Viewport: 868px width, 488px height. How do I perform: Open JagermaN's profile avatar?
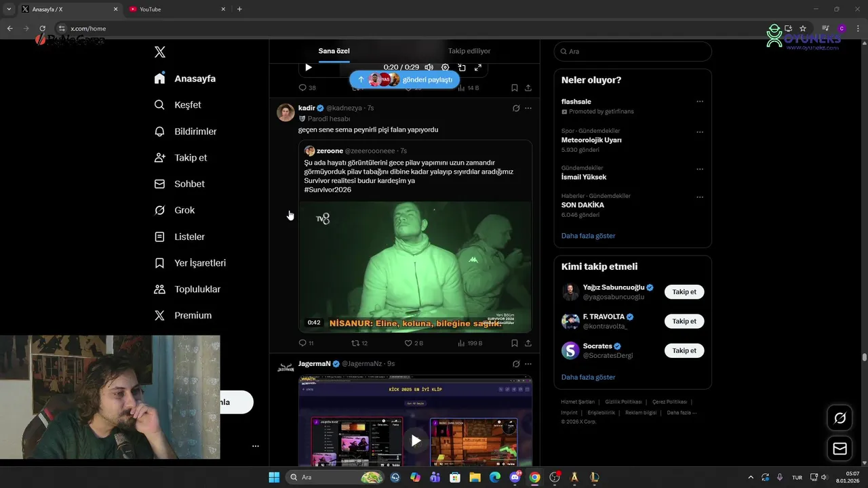point(285,367)
